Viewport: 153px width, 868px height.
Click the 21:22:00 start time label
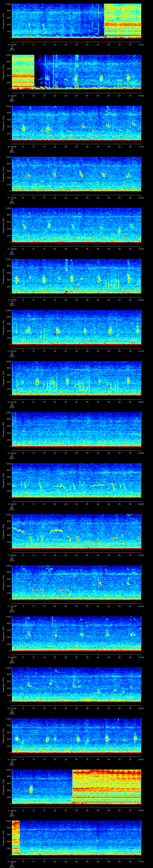12,453
